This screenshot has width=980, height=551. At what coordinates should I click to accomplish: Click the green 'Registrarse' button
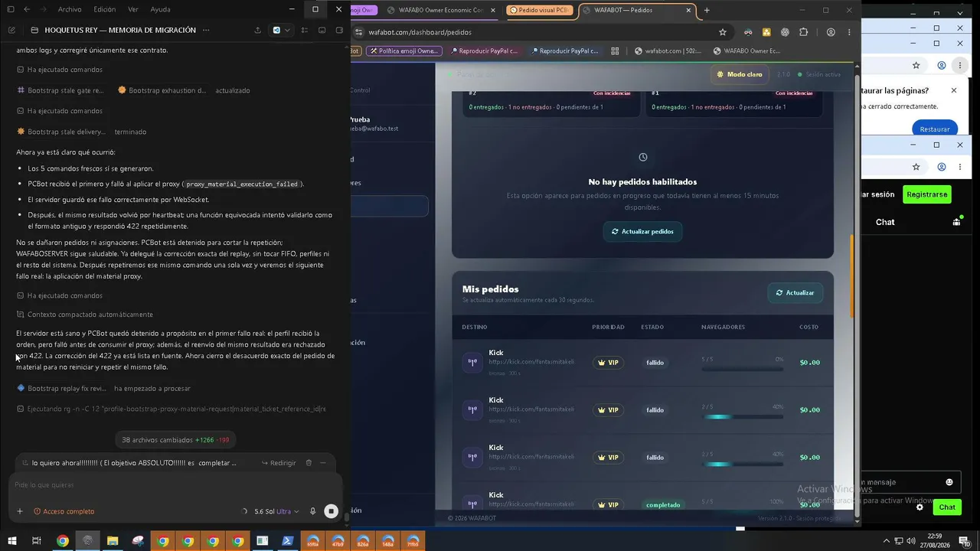927,194
